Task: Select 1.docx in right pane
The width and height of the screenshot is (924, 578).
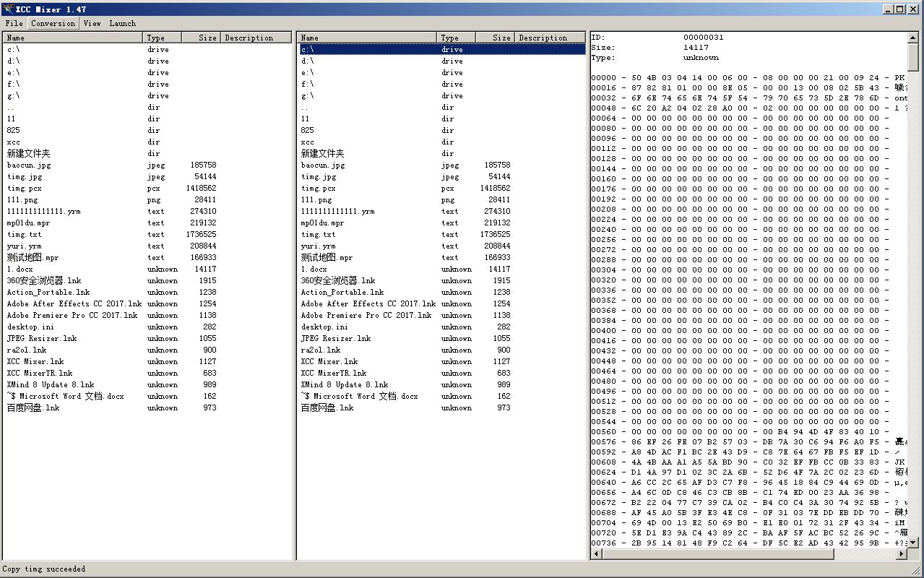Action: [x=314, y=269]
